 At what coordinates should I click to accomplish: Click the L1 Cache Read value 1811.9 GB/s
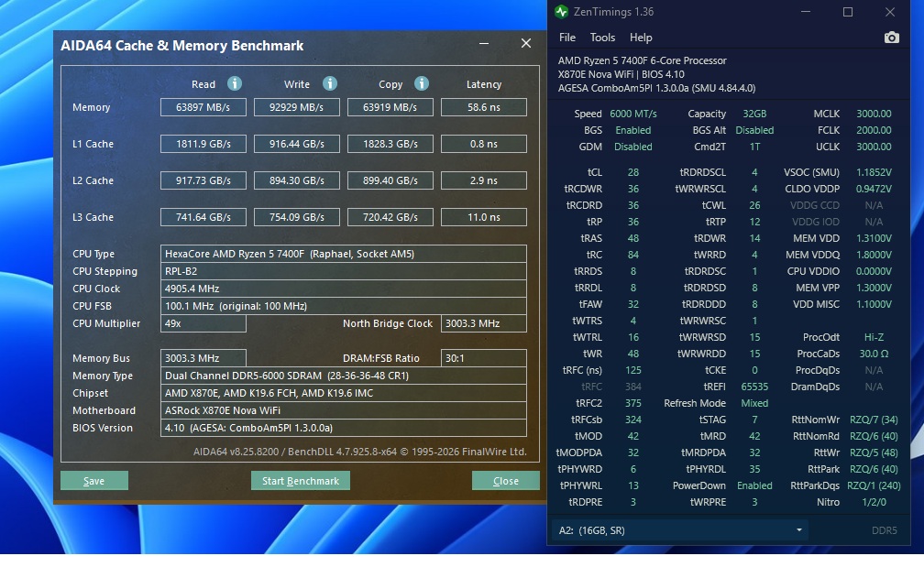coord(203,144)
